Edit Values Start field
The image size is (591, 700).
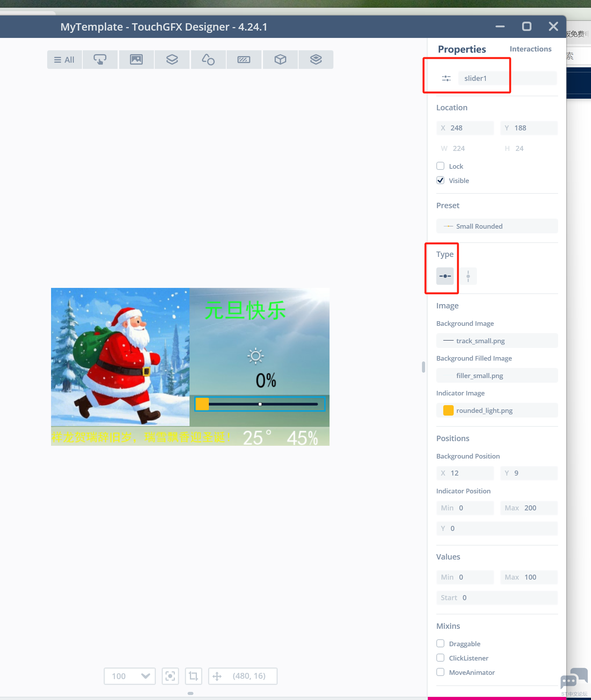tap(497, 597)
